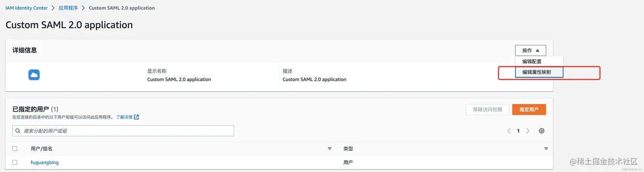644x172 pixels.
Task: Select 编辑属性映射 menu option
Action: [x=539, y=73]
